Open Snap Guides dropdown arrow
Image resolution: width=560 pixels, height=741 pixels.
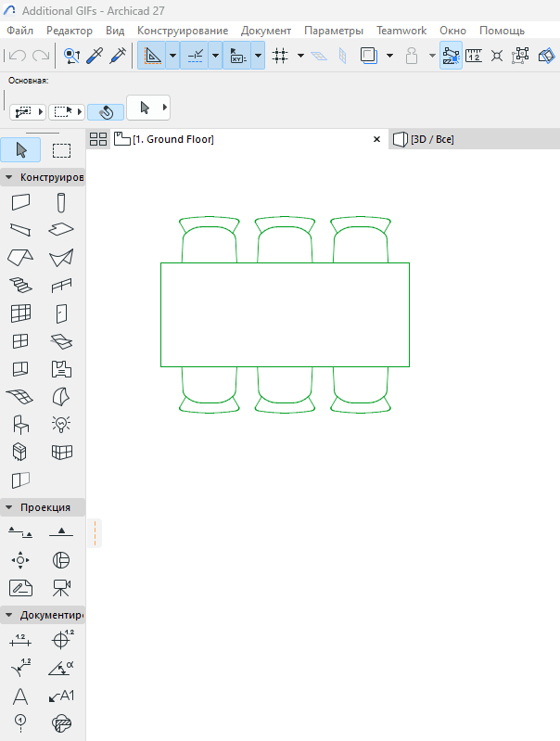(x=215, y=56)
